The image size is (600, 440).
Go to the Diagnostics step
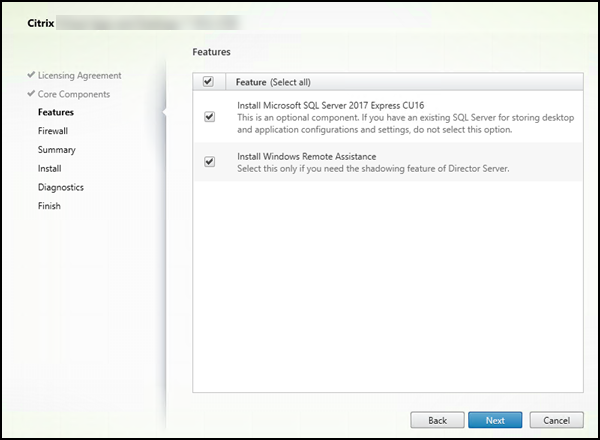[x=60, y=187]
